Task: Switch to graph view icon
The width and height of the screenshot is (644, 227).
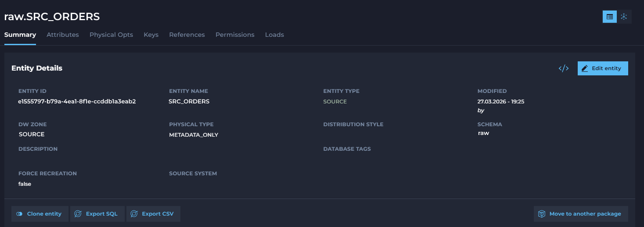Action: tap(624, 17)
